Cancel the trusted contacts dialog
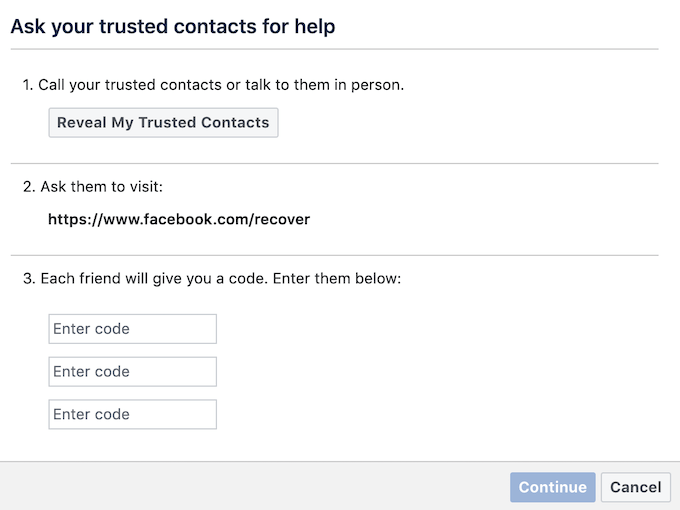Viewport: 680px width, 510px height. click(x=635, y=487)
